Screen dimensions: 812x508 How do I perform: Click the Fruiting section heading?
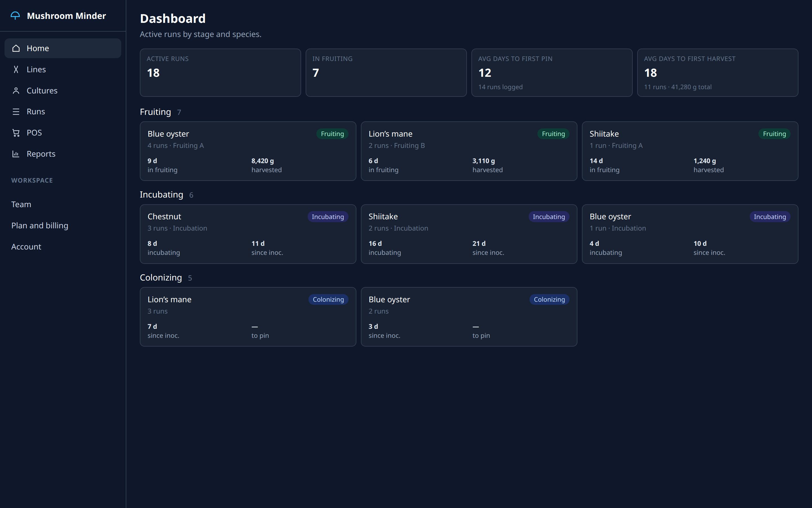click(x=155, y=112)
